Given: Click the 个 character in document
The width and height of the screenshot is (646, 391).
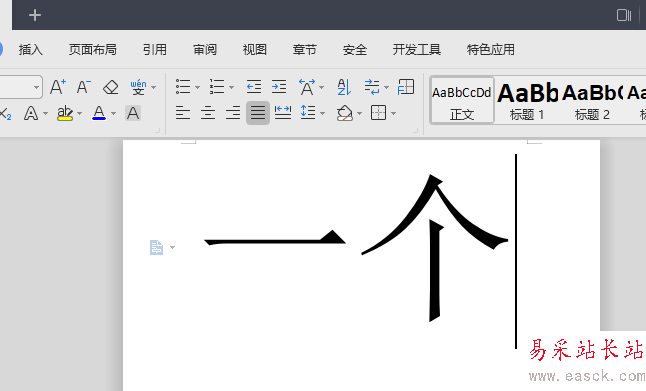Looking at the screenshot, I should 435,248.
